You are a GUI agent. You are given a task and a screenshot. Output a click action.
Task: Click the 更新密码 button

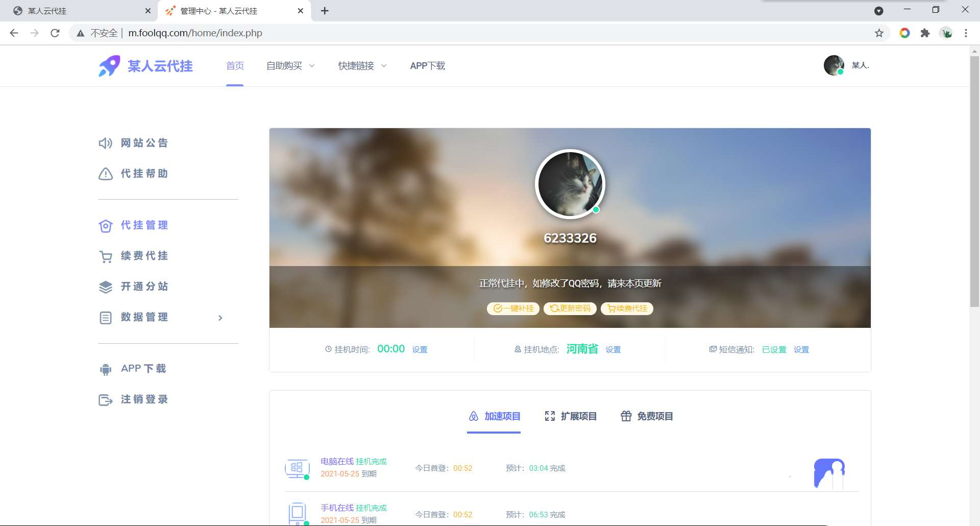tap(570, 308)
